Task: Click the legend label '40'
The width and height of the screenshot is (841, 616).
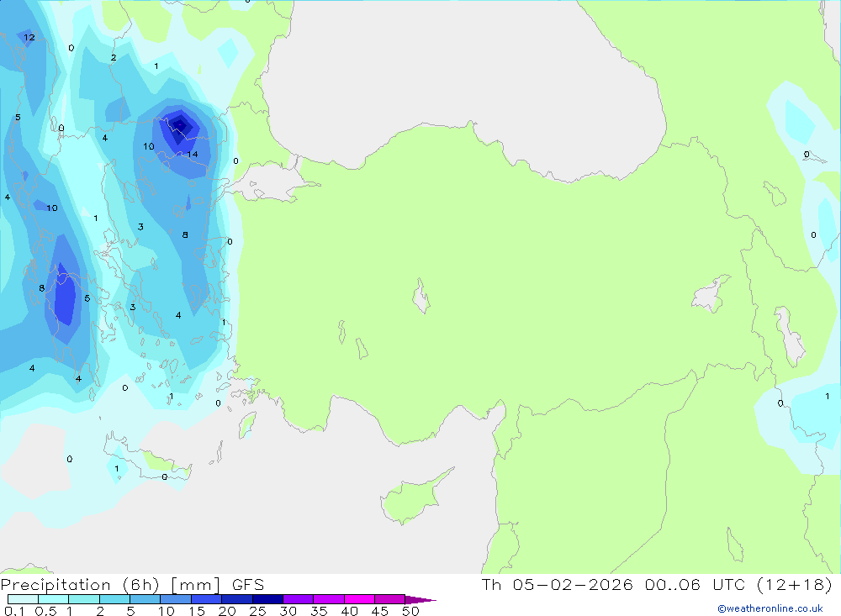Action: tap(350, 611)
